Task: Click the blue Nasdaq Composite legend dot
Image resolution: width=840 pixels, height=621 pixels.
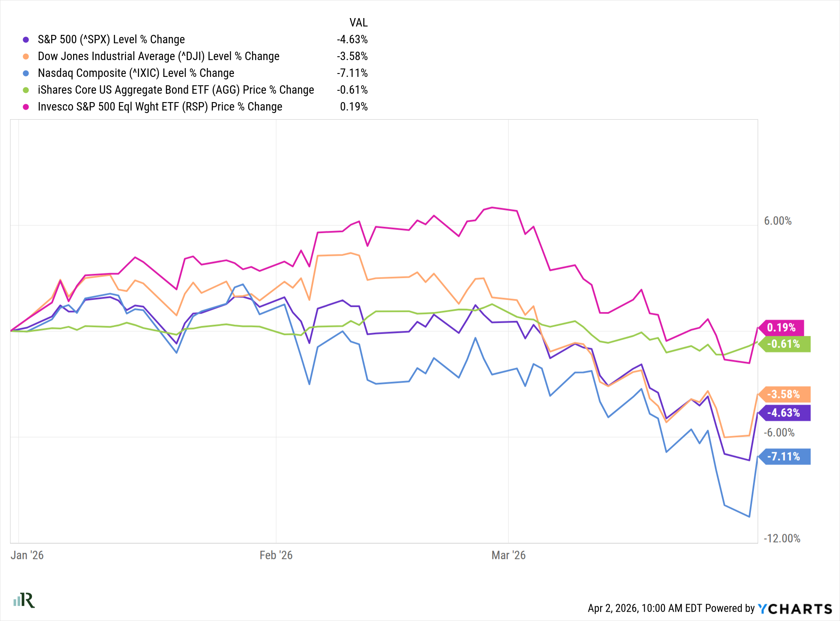Action: 26,73
